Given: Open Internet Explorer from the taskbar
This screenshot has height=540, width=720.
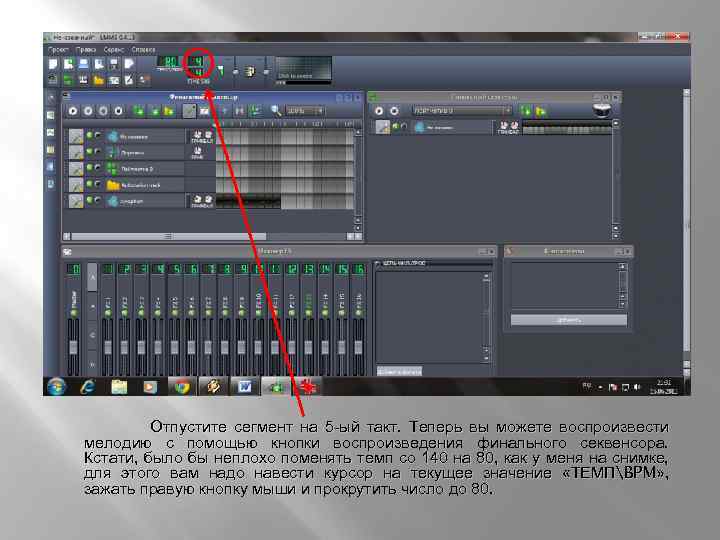Looking at the screenshot, I should click(87, 387).
